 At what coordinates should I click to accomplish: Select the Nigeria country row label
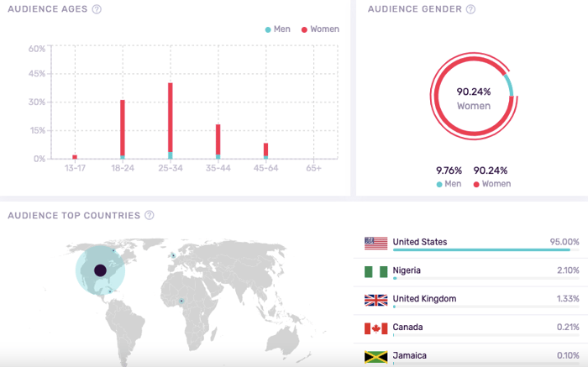pyautogui.click(x=407, y=270)
